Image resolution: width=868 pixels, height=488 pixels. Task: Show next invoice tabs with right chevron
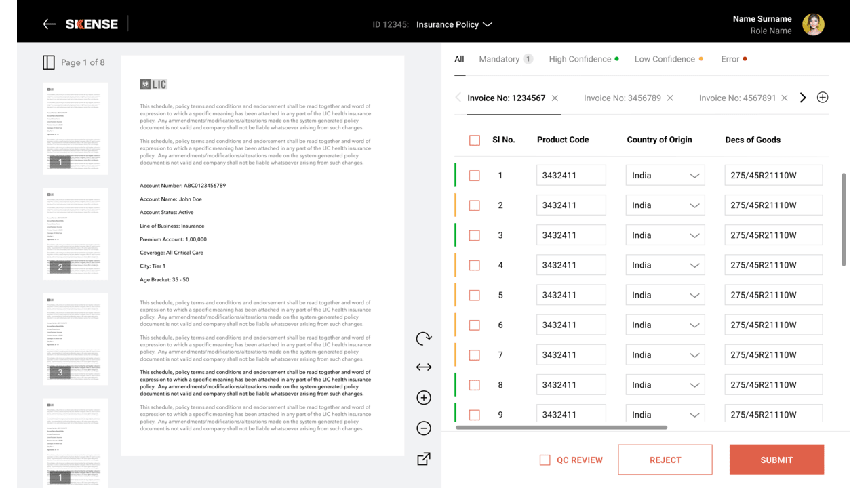803,98
